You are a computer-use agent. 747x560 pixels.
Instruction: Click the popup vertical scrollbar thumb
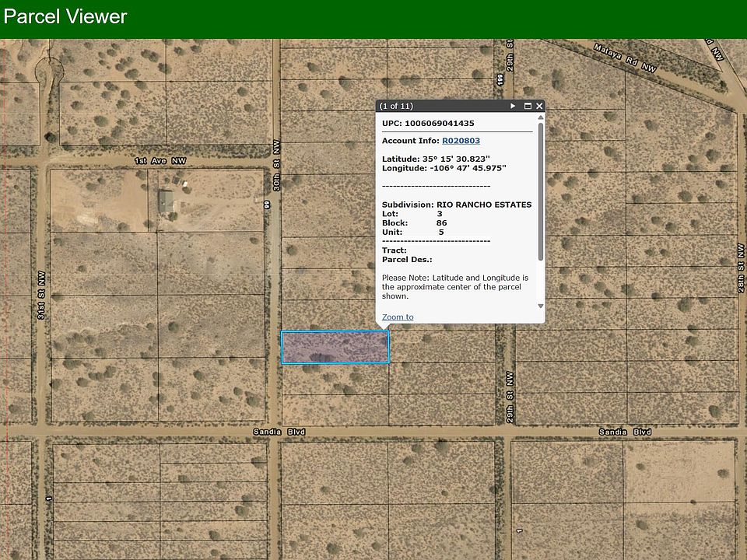click(x=541, y=192)
